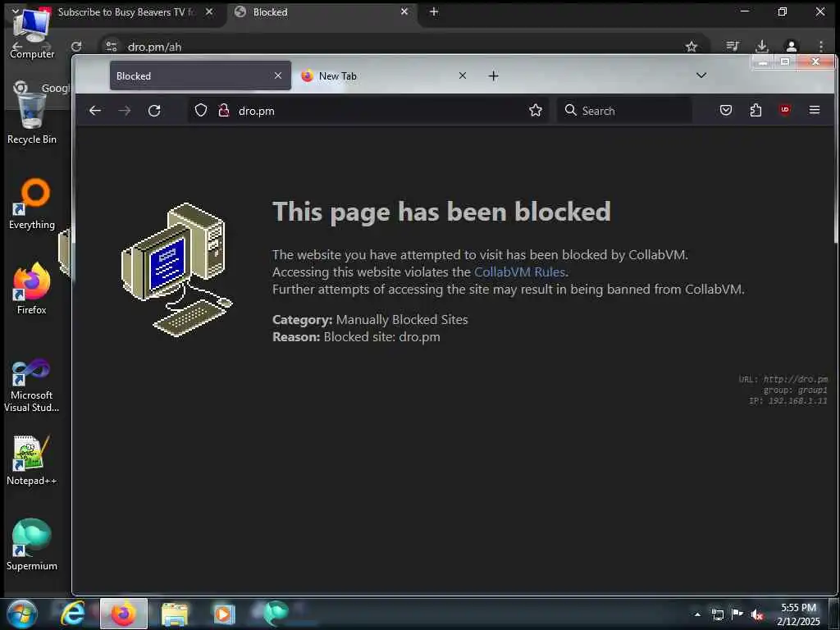Select the Blocked tab in the background Chrome window

(x=322, y=11)
